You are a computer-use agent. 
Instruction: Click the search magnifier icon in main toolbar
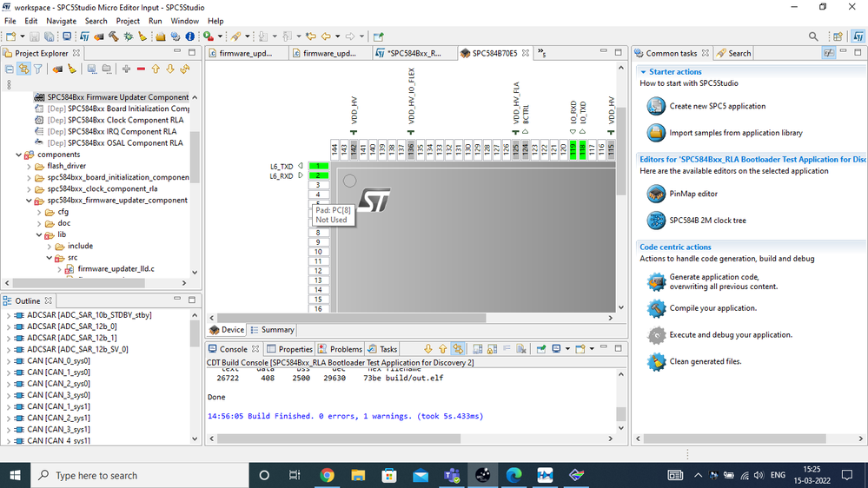click(x=813, y=36)
